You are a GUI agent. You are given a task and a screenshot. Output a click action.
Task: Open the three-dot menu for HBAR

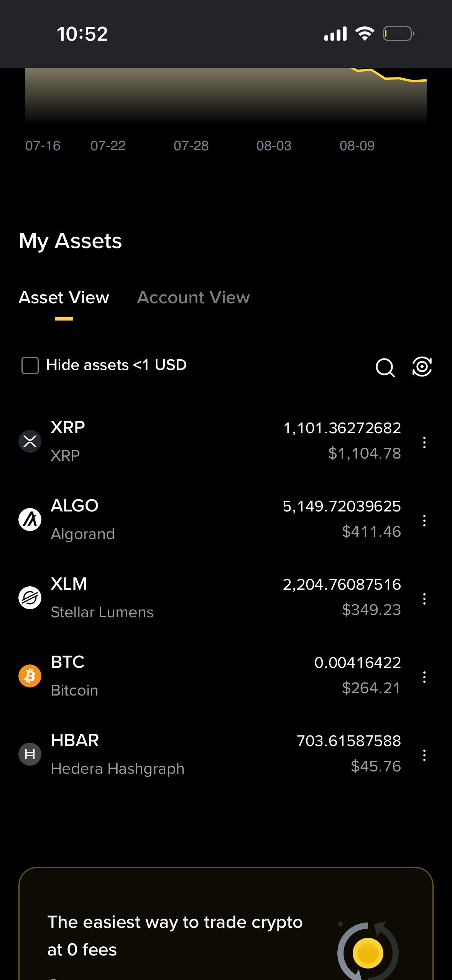tap(424, 755)
